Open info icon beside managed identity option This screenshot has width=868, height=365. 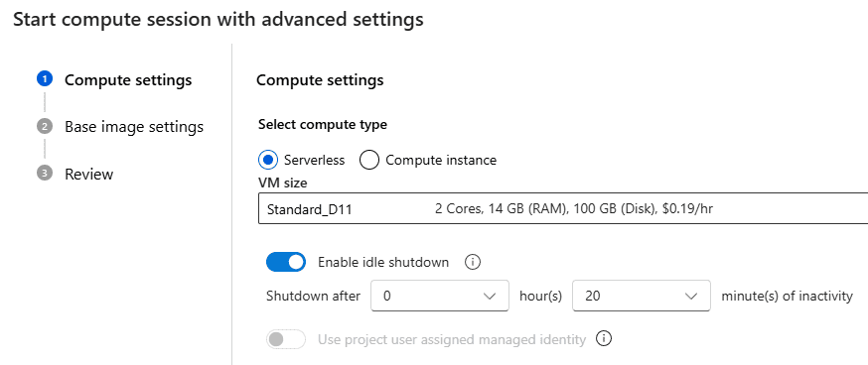pos(604,338)
